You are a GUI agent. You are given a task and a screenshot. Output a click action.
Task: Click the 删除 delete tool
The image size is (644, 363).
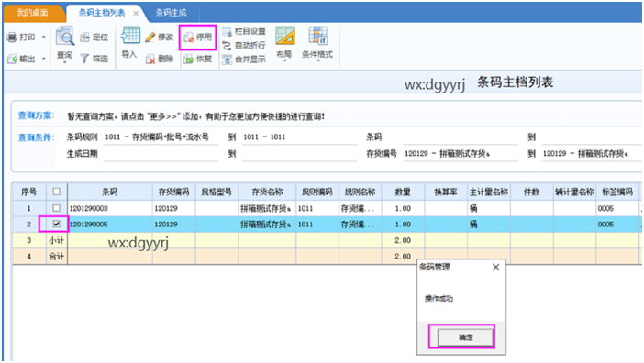pos(160,59)
